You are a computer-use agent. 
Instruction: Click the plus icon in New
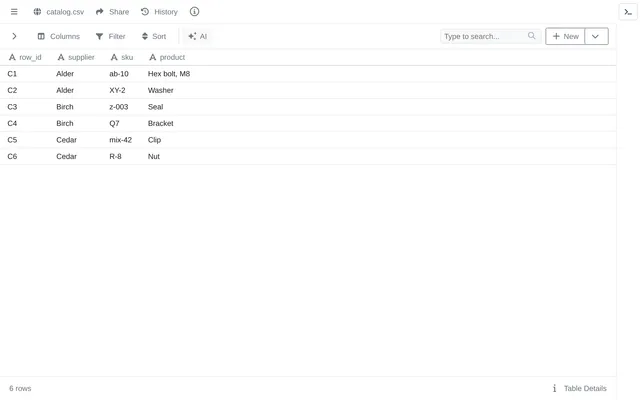(x=556, y=36)
